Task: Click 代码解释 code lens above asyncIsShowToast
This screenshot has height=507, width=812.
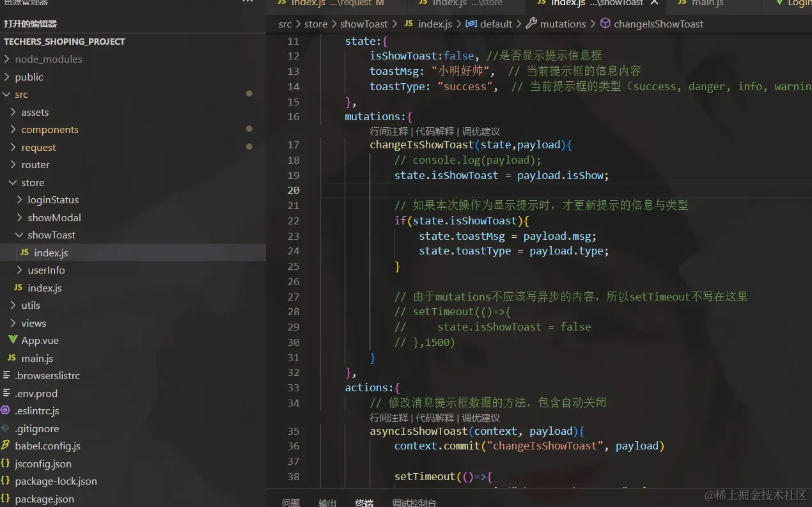Action: point(435,417)
